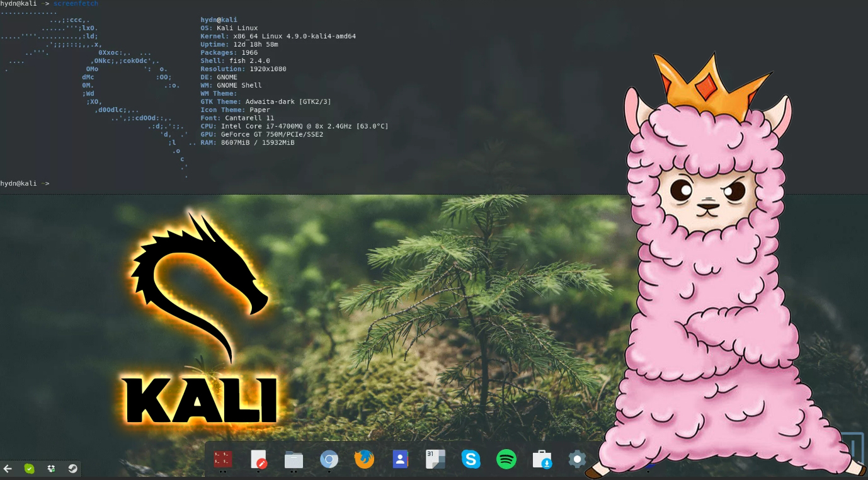
Task: Click the 'Resolution: 1920x1080' line
Action: point(243,69)
